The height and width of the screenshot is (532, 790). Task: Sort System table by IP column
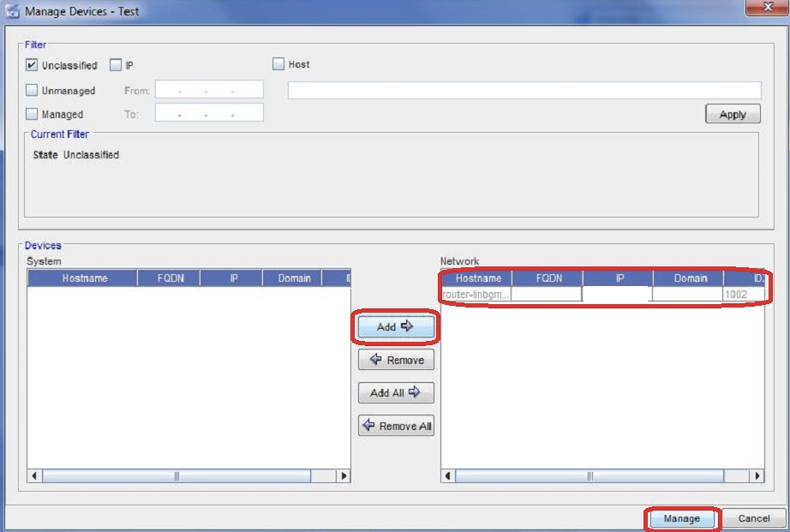(x=231, y=278)
